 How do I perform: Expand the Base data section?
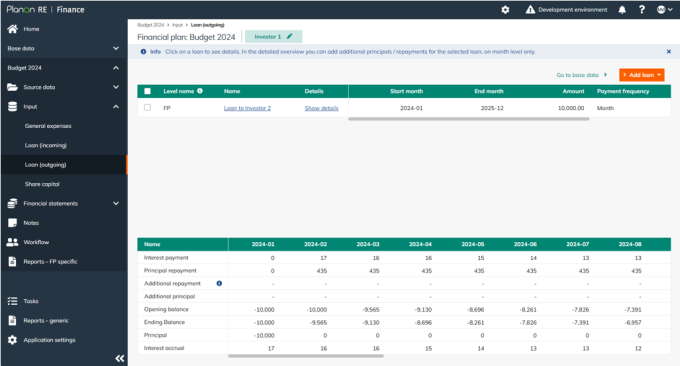[116, 48]
